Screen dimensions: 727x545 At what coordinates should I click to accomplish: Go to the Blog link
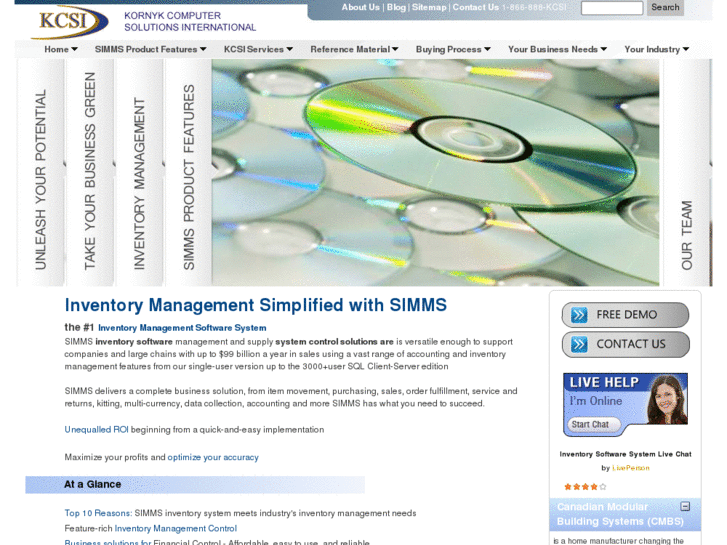tap(396, 7)
